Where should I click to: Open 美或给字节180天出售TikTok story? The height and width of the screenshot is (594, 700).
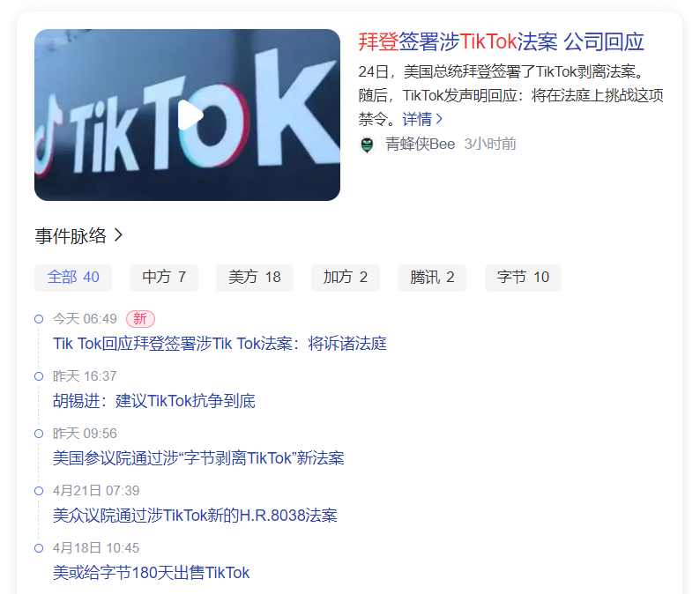(151, 573)
